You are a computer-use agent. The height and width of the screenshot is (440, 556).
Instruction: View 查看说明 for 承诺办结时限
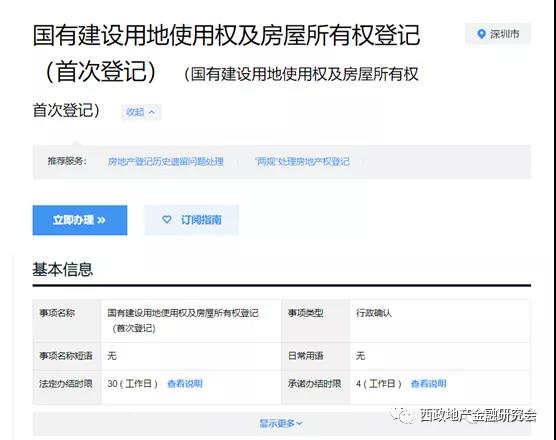428,384
